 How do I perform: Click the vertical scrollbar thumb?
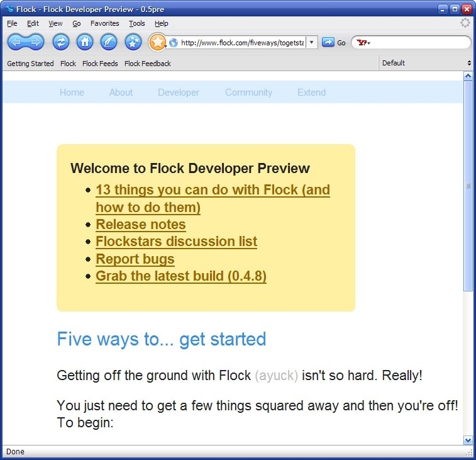(x=468, y=186)
